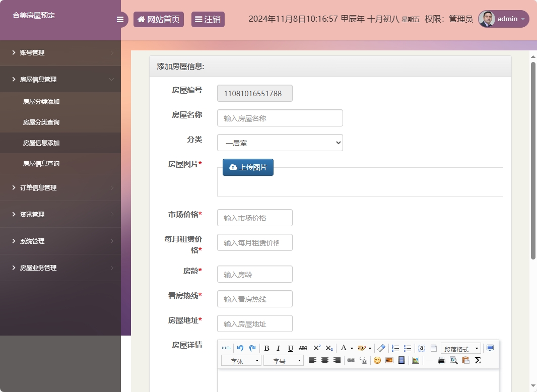
Task: Open the 段落格式 paragraph format dropdown
Action: (460, 349)
